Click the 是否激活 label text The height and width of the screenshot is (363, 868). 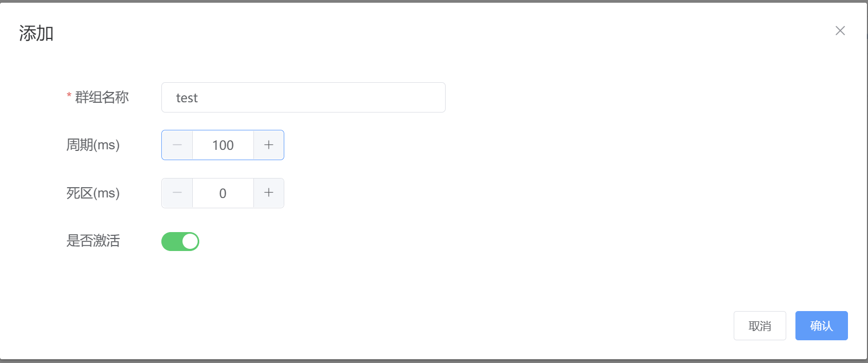[x=93, y=241]
